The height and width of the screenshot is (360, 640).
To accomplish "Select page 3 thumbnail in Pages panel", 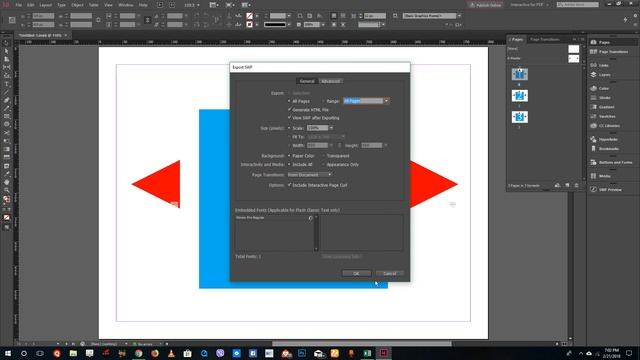I will (520, 117).
